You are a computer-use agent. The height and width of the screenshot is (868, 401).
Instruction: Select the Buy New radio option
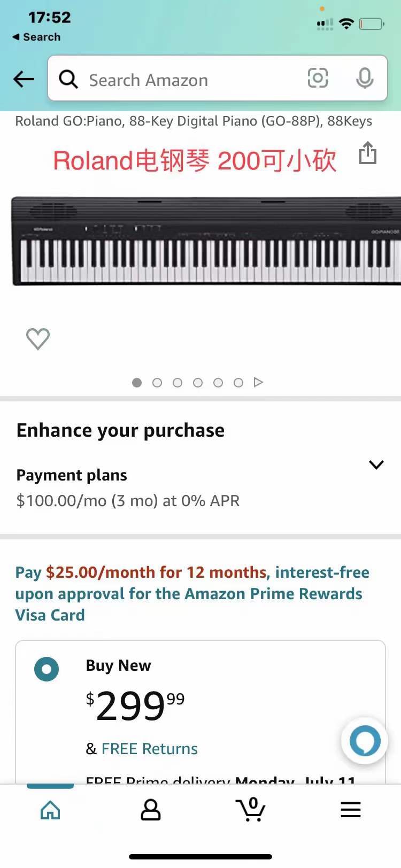pyautogui.click(x=47, y=669)
